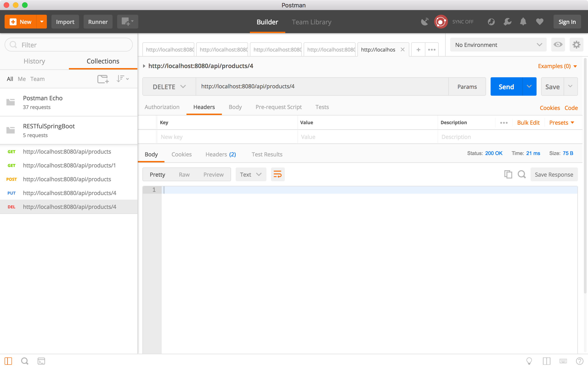The height and width of the screenshot is (368, 588).
Task: Open the Text format dropdown
Action: tap(251, 175)
